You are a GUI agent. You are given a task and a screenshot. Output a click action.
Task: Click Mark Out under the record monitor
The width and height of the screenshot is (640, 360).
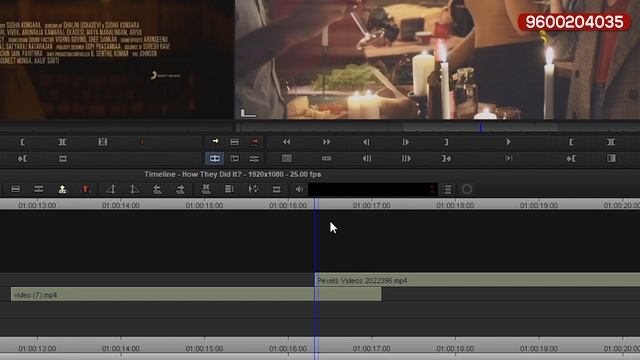click(446, 142)
